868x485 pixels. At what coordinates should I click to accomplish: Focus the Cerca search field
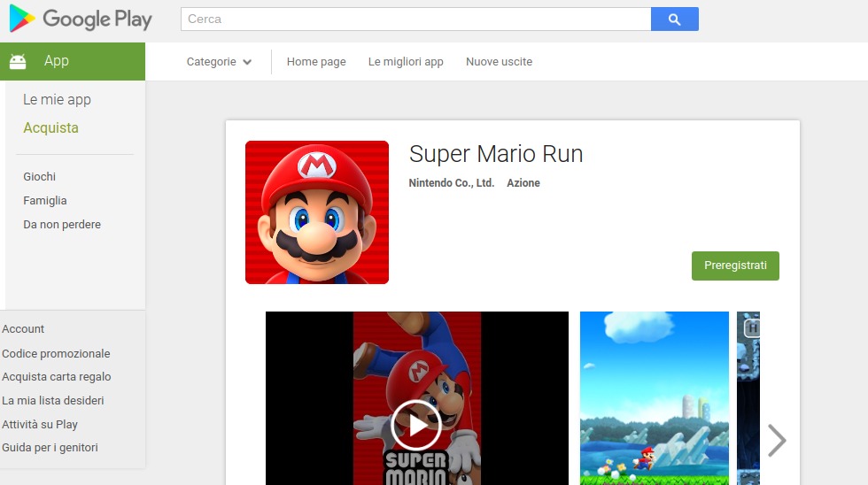tap(415, 19)
